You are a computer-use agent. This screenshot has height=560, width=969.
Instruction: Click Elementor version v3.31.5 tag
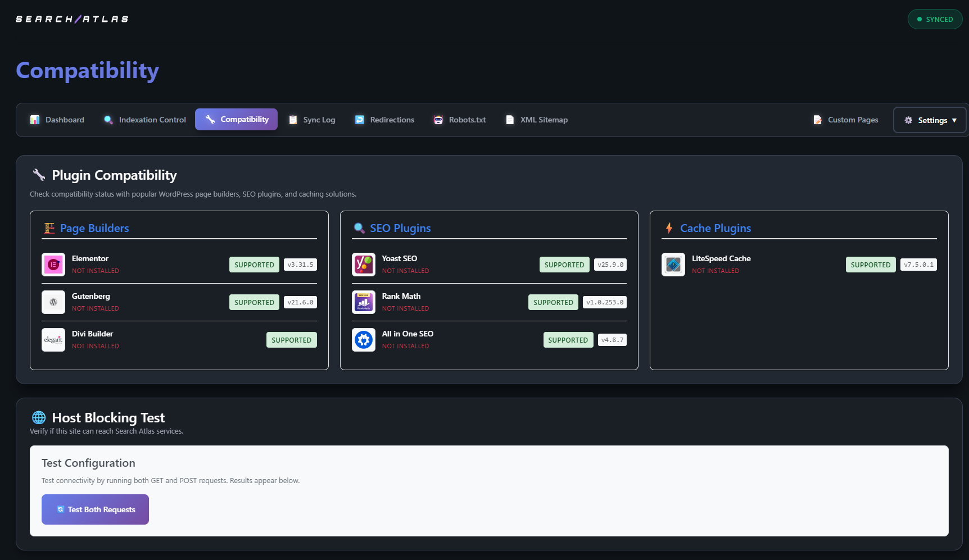tap(300, 265)
